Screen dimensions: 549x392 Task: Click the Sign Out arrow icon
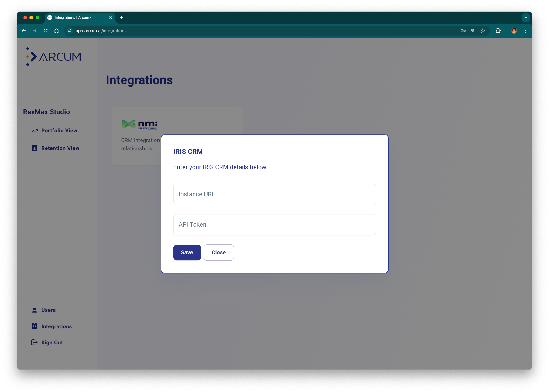tap(34, 343)
